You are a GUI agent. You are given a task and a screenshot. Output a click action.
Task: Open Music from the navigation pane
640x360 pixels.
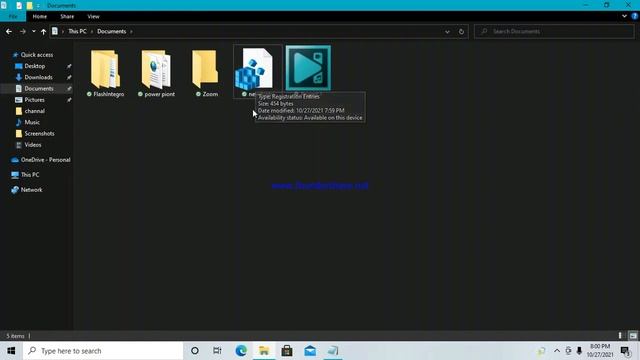(x=32, y=122)
